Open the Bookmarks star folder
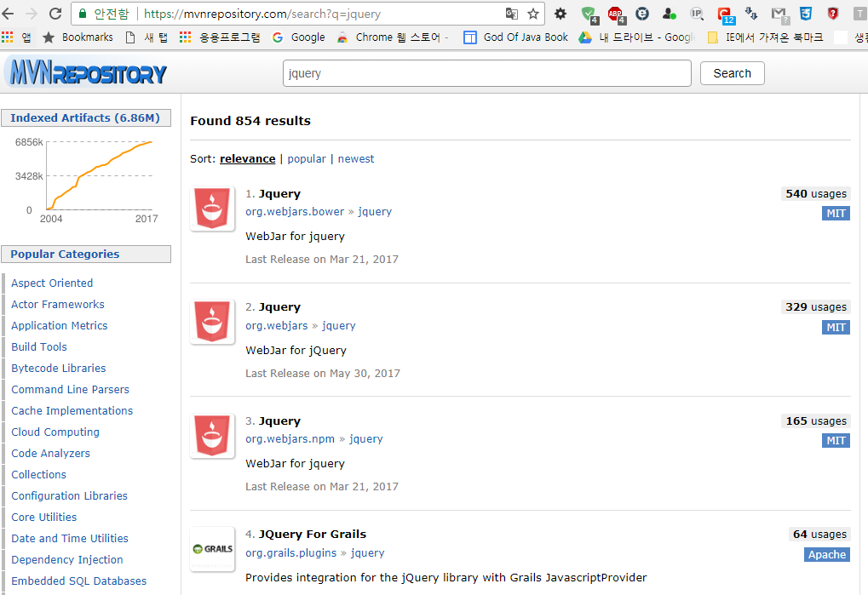Image resolution: width=868 pixels, height=595 pixels. point(78,37)
